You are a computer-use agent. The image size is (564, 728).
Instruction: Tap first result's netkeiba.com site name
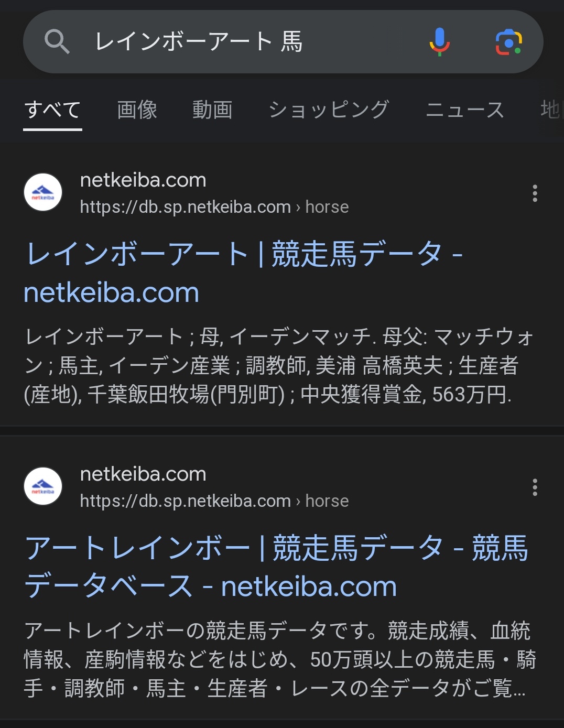tap(143, 180)
